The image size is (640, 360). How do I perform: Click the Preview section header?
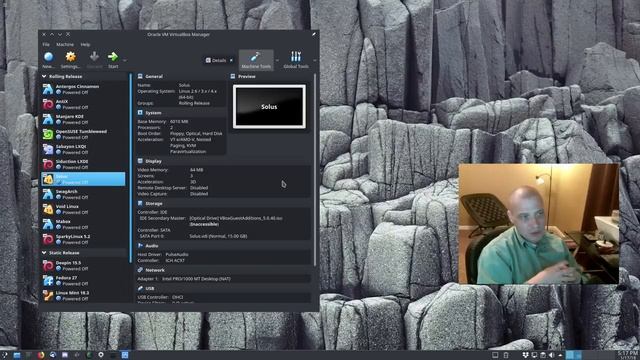(x=247, y=76)
